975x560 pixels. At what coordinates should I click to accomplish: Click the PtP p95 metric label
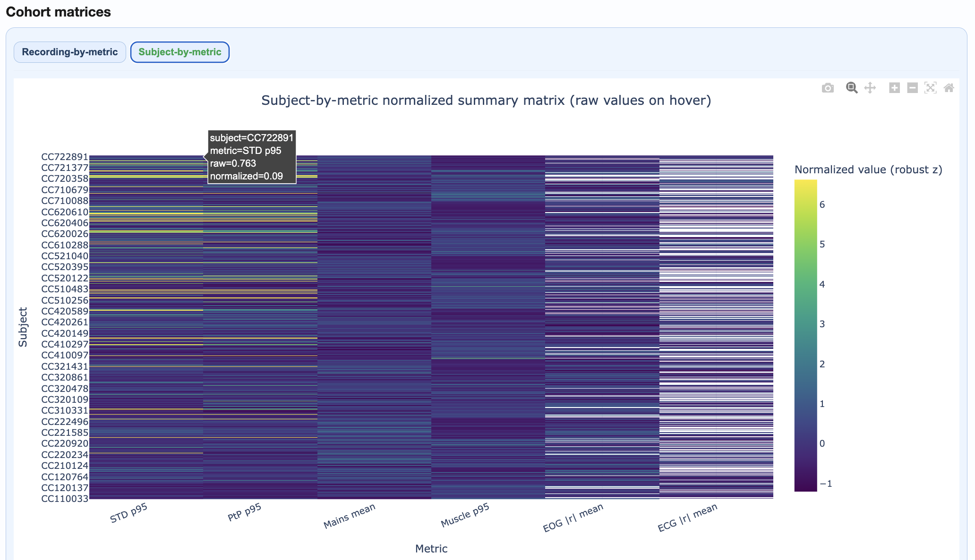245,512
